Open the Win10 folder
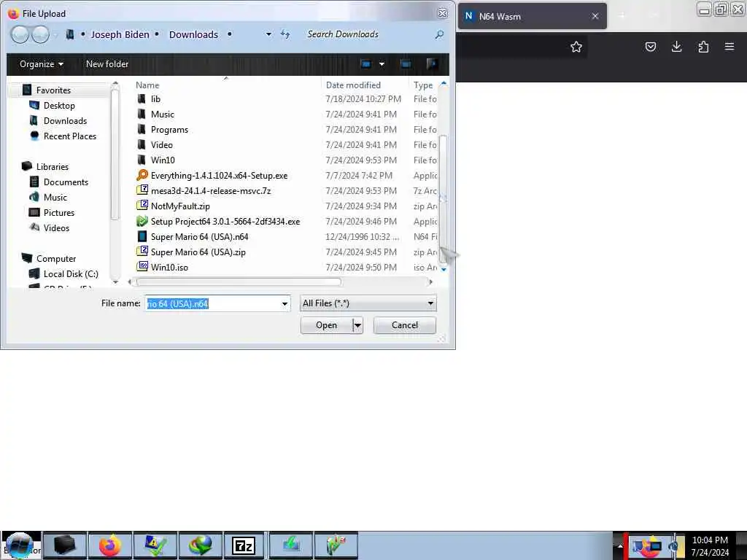Viewport: 747px width, 560px height. pos(163,160)
